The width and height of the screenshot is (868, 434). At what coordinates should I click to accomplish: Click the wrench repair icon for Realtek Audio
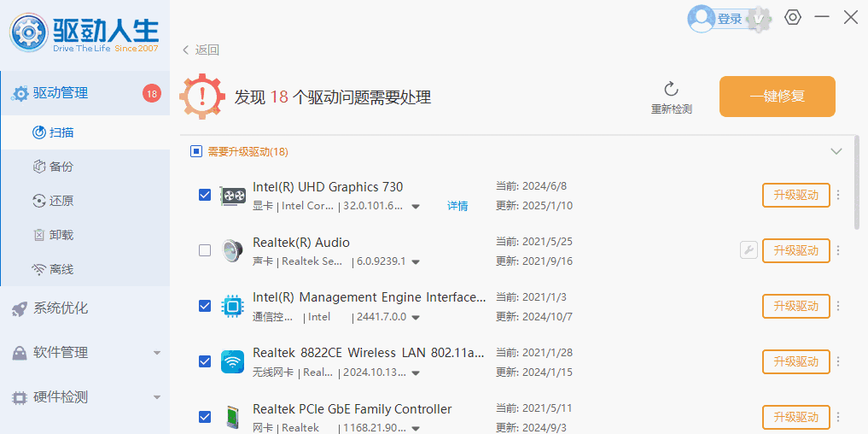(749, 250)
